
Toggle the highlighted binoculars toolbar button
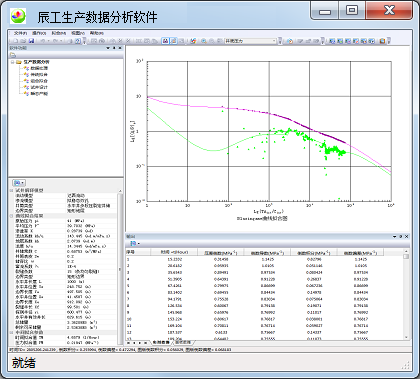tap(165, 41)
